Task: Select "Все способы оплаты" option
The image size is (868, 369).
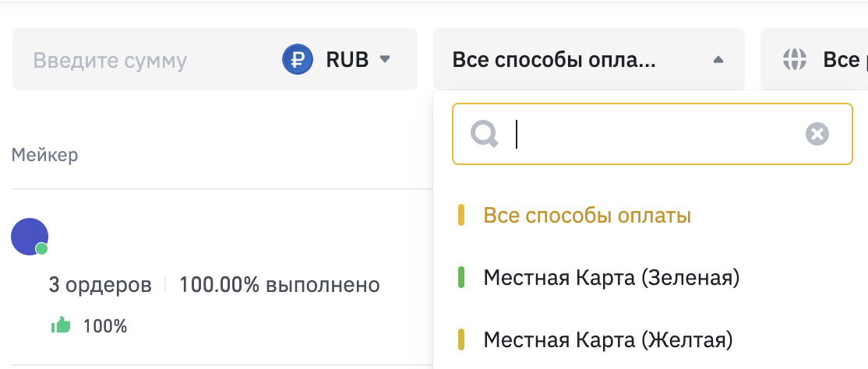Action: click(x=587, y=216)
